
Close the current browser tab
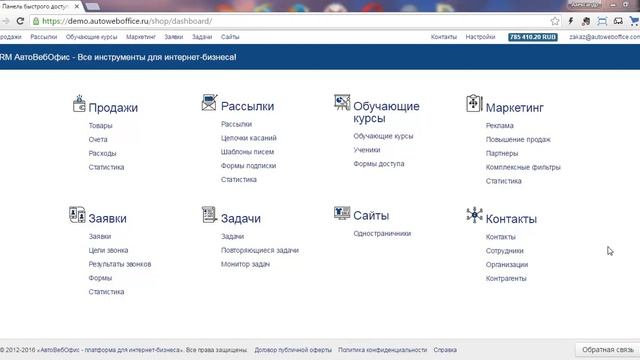coord(77,7)
